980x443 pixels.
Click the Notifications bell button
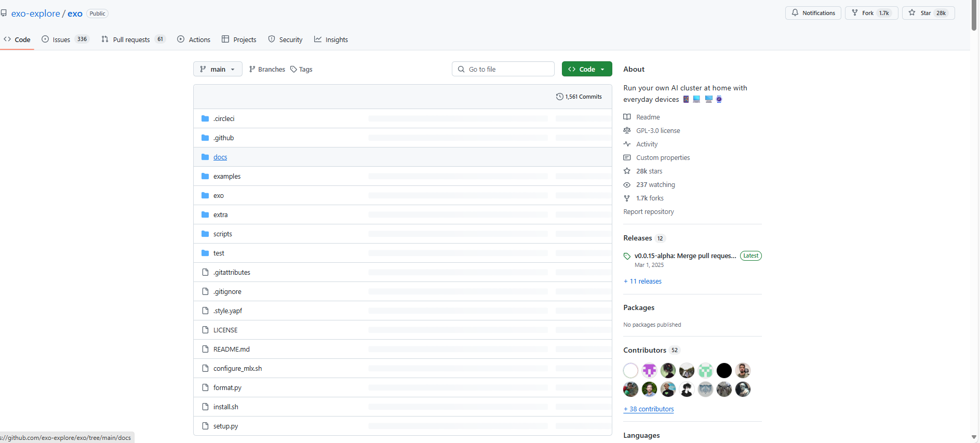pos(813,13)
